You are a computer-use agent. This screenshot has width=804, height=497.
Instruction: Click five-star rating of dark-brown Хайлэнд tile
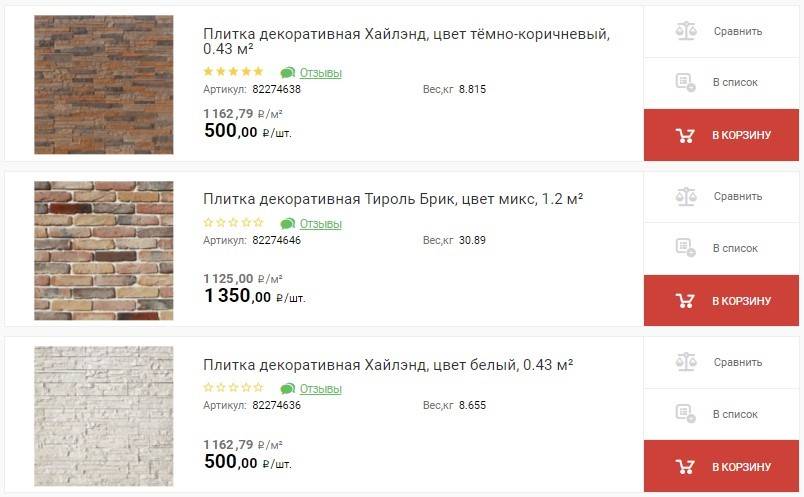[x=233, y=72]
